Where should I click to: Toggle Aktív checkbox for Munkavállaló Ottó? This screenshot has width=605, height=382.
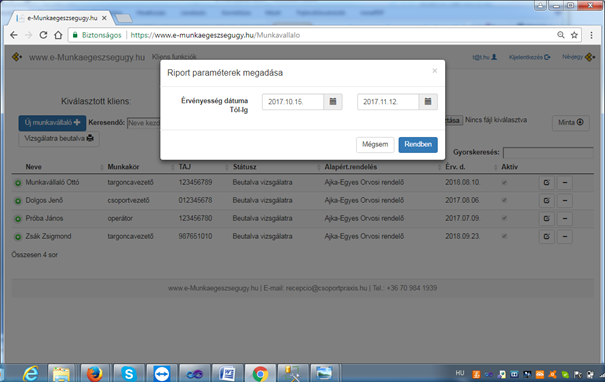[x=504, y=183]
